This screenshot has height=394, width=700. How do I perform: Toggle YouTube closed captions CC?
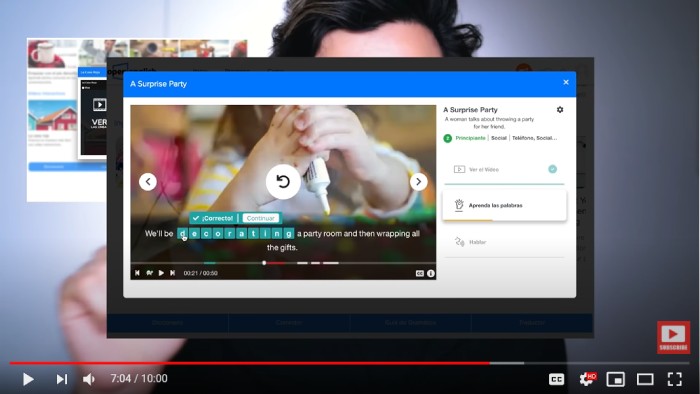click(556, 379)
